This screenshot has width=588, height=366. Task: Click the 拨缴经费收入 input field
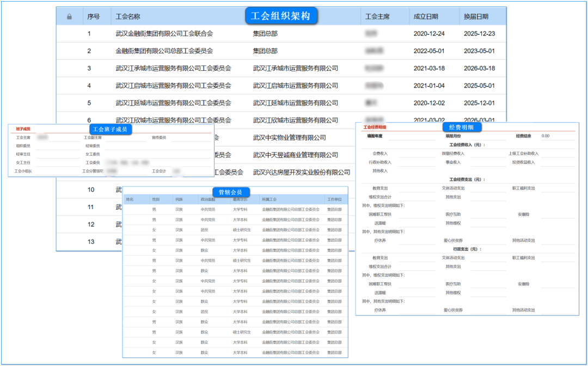pyautogui.click(x=488, y=154)
